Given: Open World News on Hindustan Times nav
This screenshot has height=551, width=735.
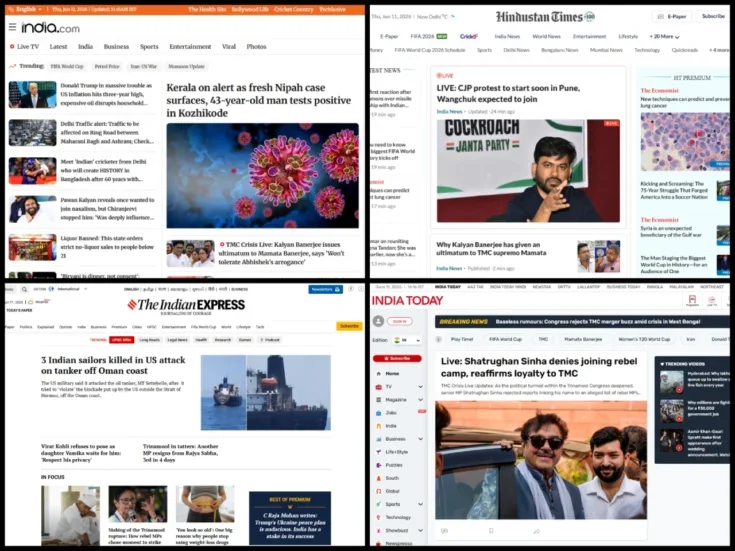Looking at the screenshot, I should [546, 36].
